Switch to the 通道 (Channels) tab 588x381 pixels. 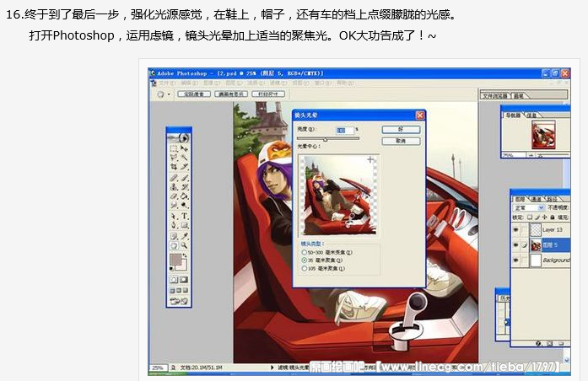coord(537,199)
